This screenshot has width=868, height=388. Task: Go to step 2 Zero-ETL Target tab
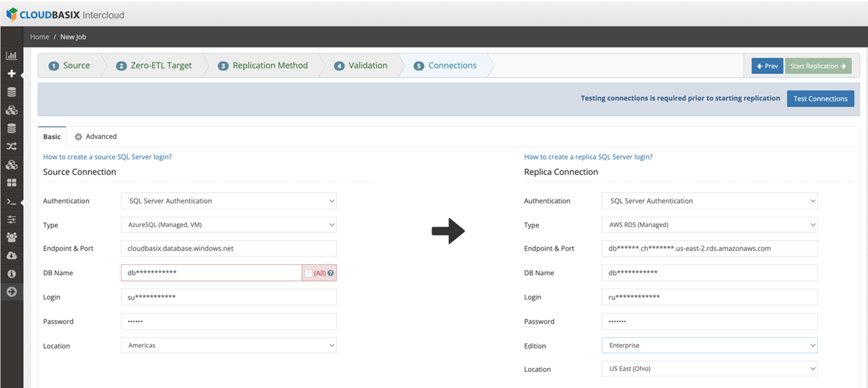pyautogui.click(x=154, y=65)
